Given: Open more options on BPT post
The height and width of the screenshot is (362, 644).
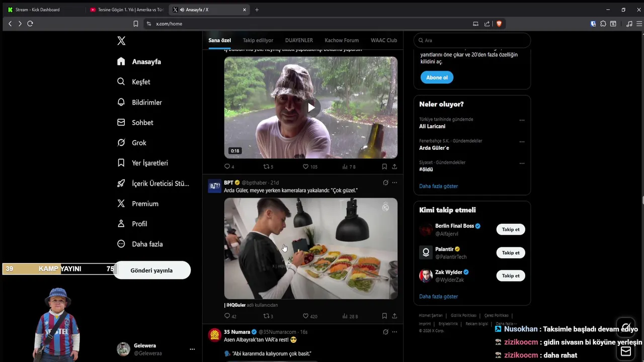Looking at the screenshot, I should 394,183.
